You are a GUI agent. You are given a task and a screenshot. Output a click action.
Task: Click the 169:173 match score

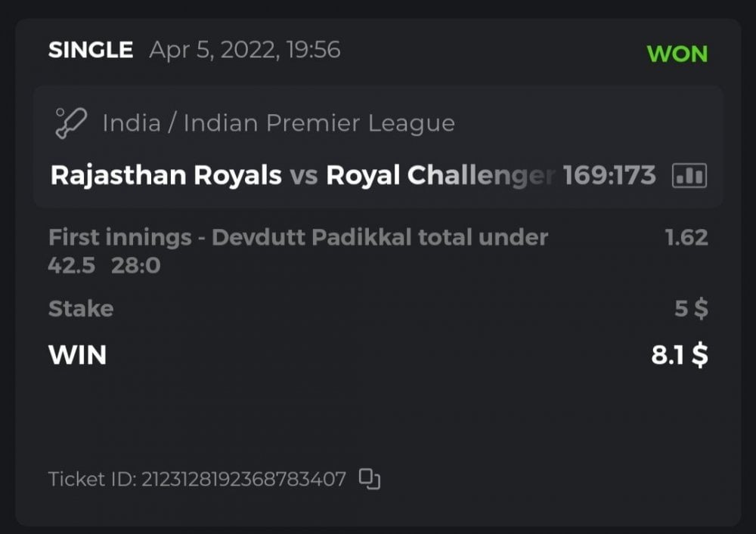click(x=609, y=176)
